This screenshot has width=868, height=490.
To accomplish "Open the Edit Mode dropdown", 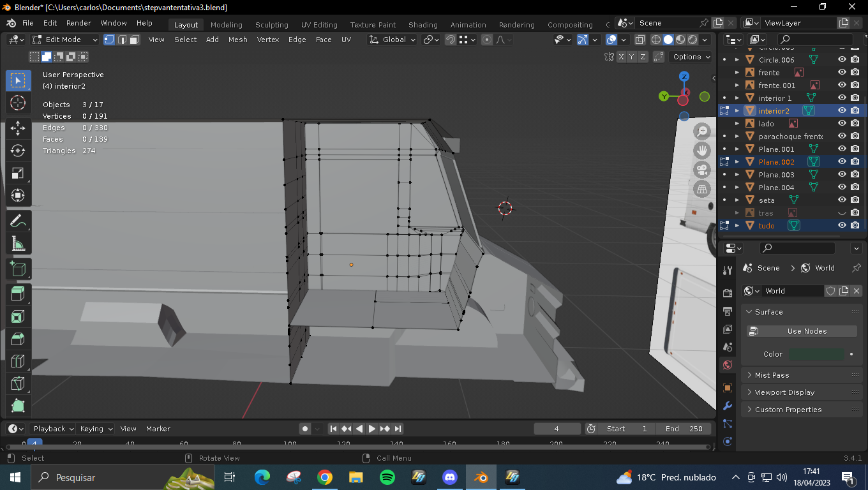I will [x=65, y=40].
